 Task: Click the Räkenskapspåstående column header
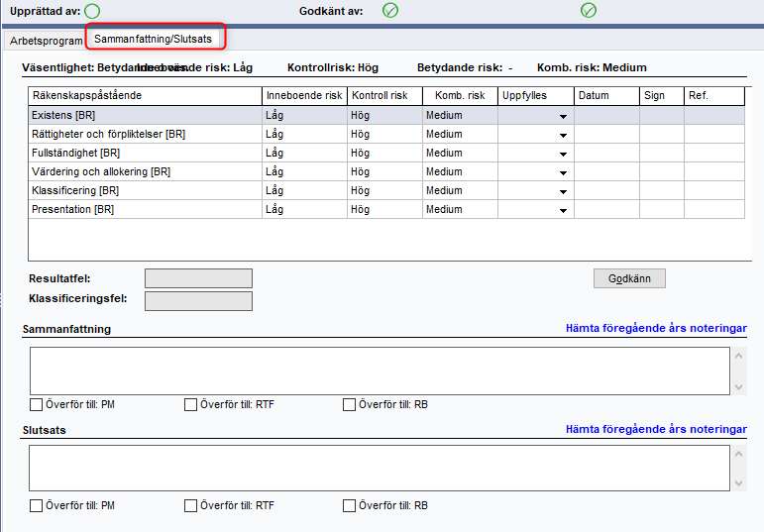point(145,96)
